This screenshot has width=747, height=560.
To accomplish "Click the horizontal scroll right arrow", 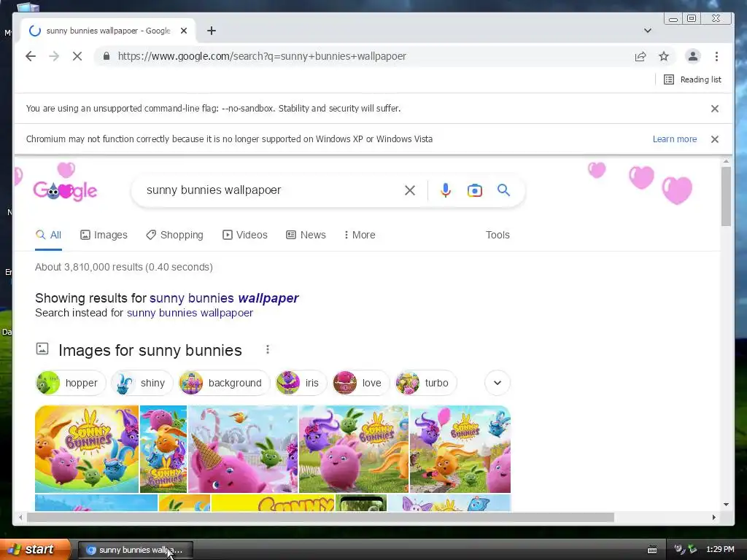I will (x=713, y=517).
